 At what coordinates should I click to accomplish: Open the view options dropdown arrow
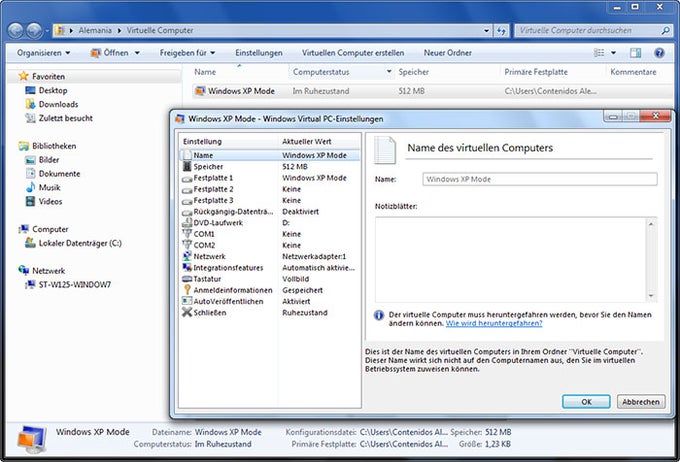pyautogui.click(x=613, y=53)
